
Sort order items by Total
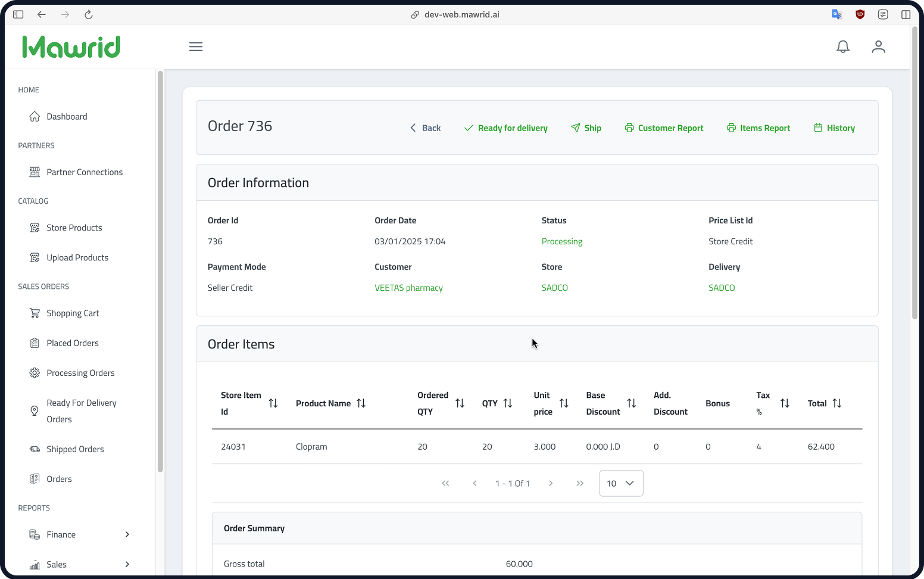836,403
